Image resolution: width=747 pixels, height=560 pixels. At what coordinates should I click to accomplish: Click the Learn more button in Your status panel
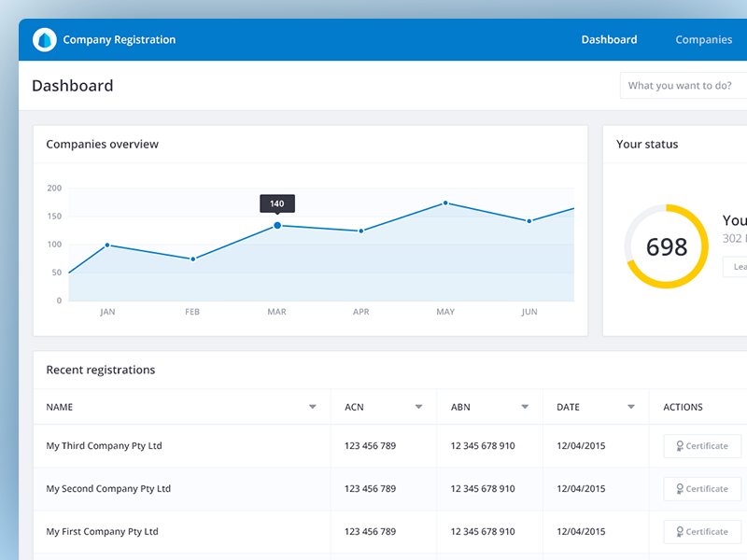click(x=738, y=266)
